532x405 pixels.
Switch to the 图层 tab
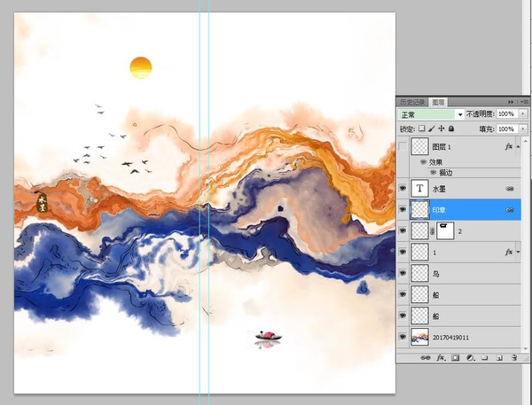tap(438, 102)
